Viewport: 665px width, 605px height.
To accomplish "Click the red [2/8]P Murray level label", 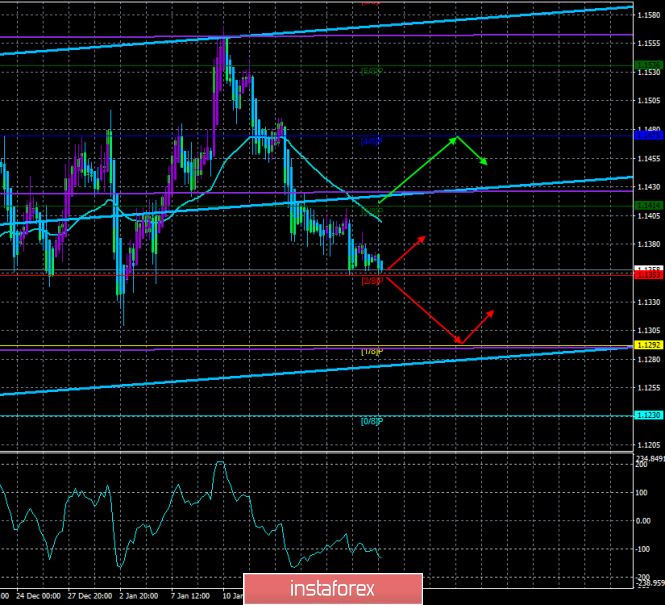I will coord(372,281).
